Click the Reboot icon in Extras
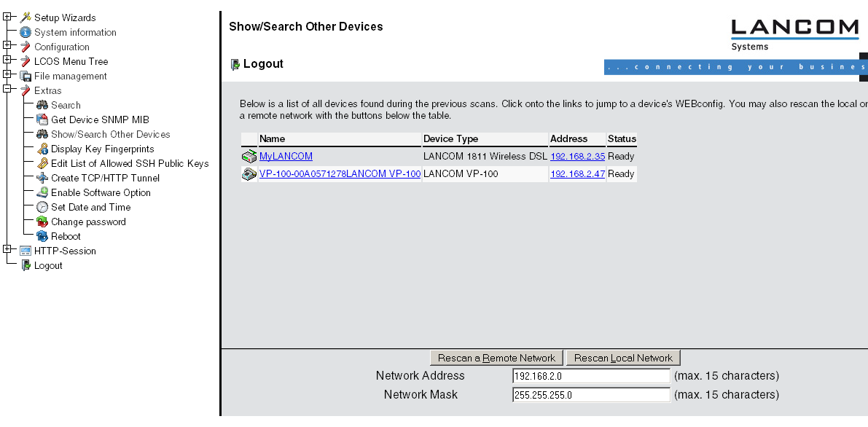Viewport: 868px width, 427px height. pyautogui.click(x=42, y=236)
